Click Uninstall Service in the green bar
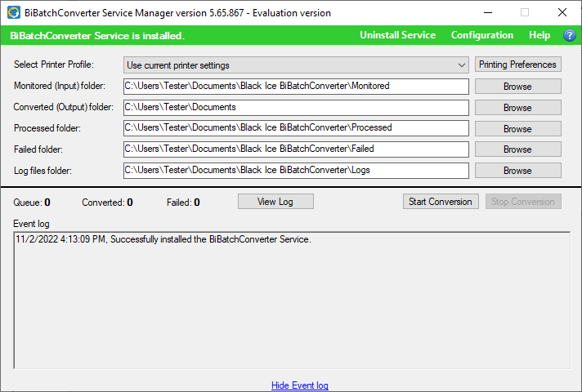Viewport: 582px width, 392px height. point(397,35)
